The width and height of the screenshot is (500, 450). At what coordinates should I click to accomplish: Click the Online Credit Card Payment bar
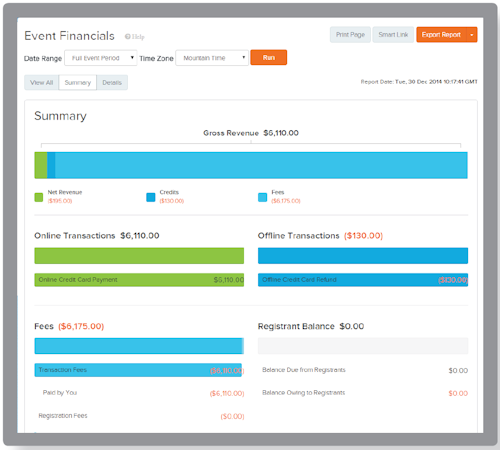coord(139,280)
